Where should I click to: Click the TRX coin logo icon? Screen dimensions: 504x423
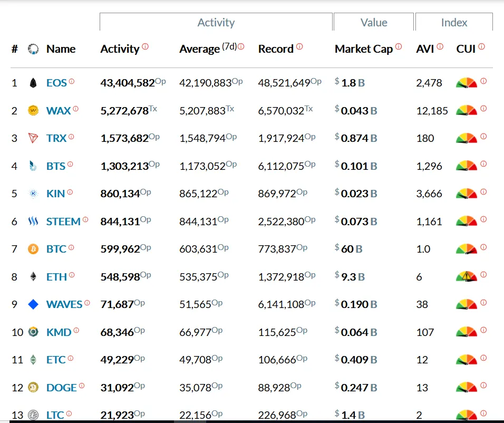[33, 138]
